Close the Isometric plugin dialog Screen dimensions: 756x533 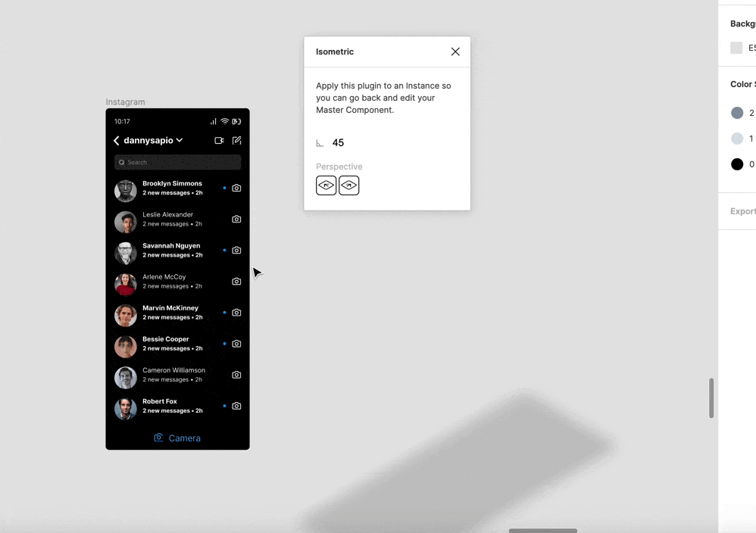[455, 51]
